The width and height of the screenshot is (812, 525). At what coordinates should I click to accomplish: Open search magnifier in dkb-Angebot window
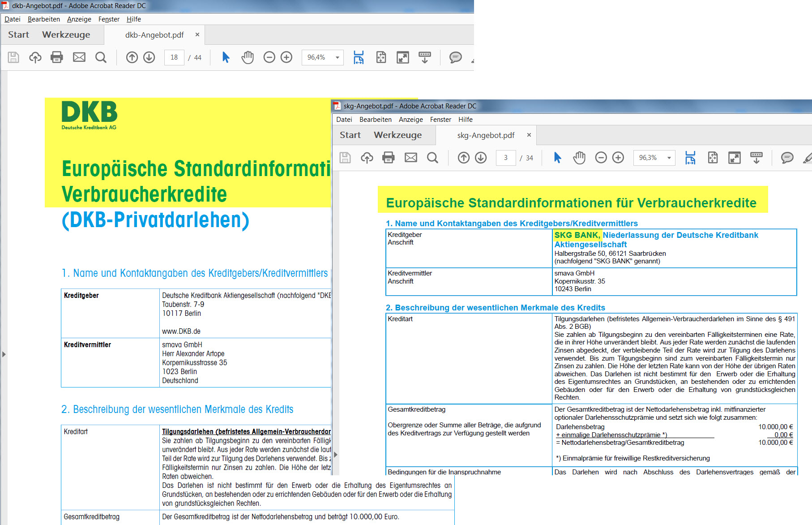pyautogui.click(x=101, y=57)
